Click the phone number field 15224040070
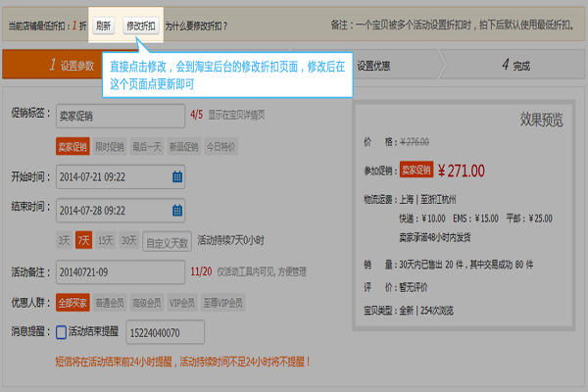This screenshot has height=392, width=588. click(x=165, y=332)
